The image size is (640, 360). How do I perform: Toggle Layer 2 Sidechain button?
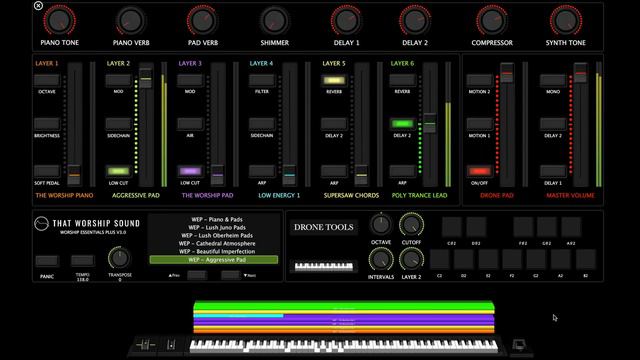tap(118, 124)
